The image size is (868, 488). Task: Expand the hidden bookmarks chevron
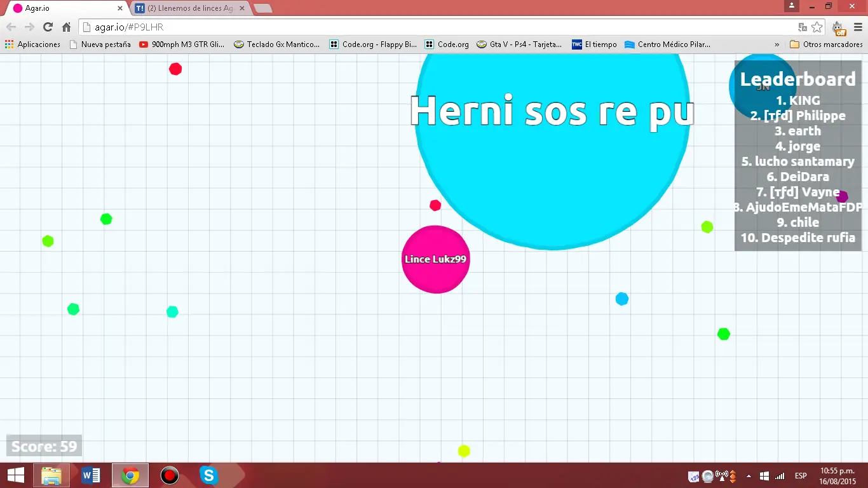[776, 44]
